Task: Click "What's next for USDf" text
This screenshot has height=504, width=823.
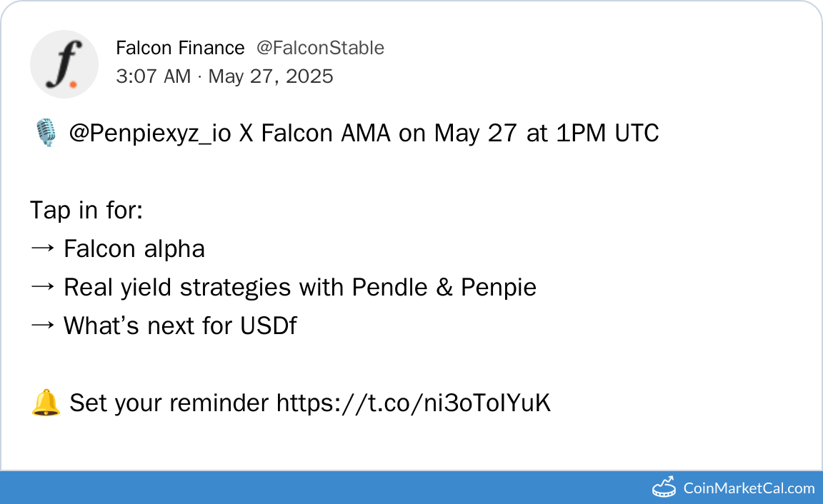Action: (x=180, y=326)
